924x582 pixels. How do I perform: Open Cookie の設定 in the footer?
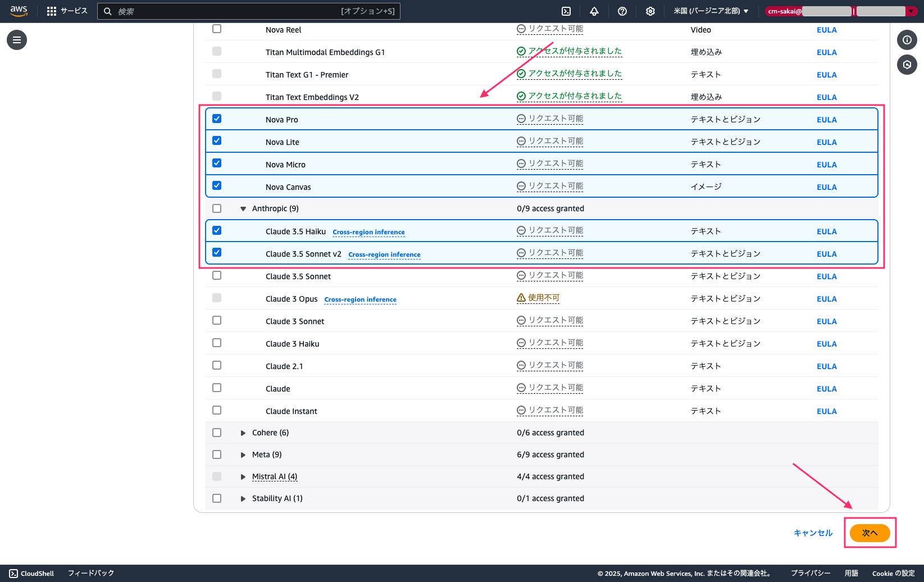click(x=894, y=574)
